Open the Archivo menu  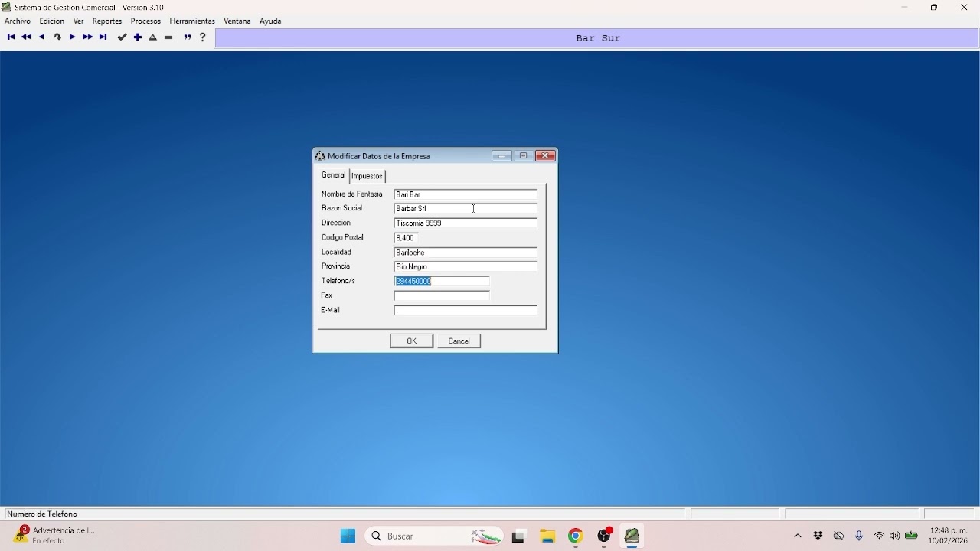pos(18,21)
